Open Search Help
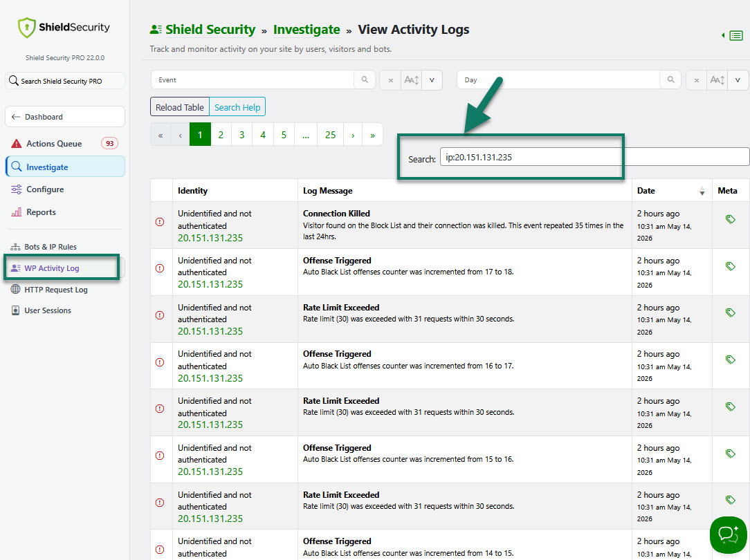The image size is (750, 560). pos(237,108)
